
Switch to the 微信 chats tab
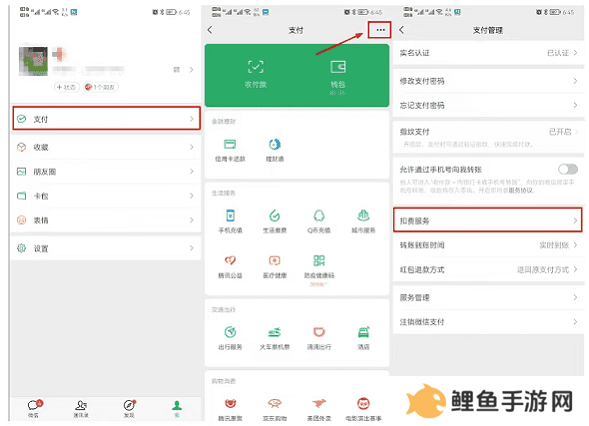(35, 408)
